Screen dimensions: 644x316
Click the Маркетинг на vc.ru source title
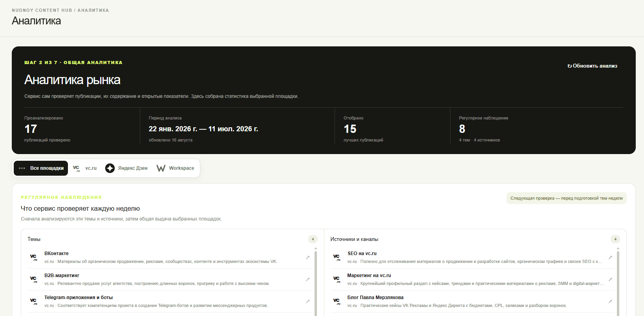[x=369, y=276]
